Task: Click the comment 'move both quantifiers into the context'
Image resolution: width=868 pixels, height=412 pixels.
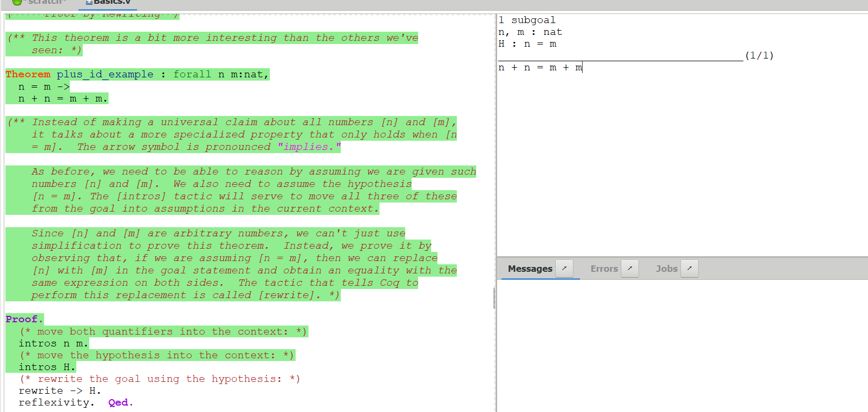Action: (163, 332)
